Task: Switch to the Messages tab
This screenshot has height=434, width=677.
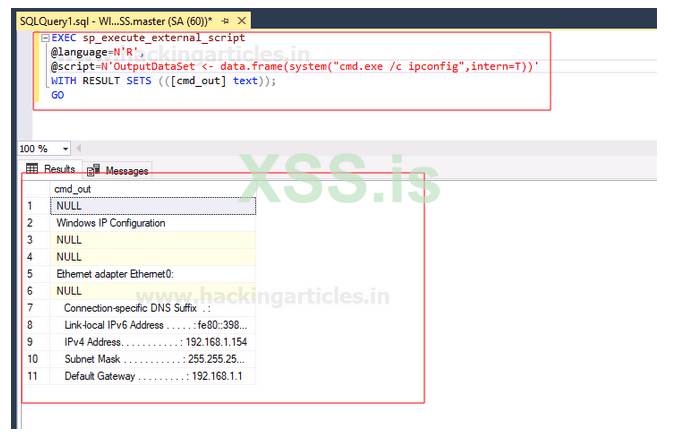Action: point(117,171)
